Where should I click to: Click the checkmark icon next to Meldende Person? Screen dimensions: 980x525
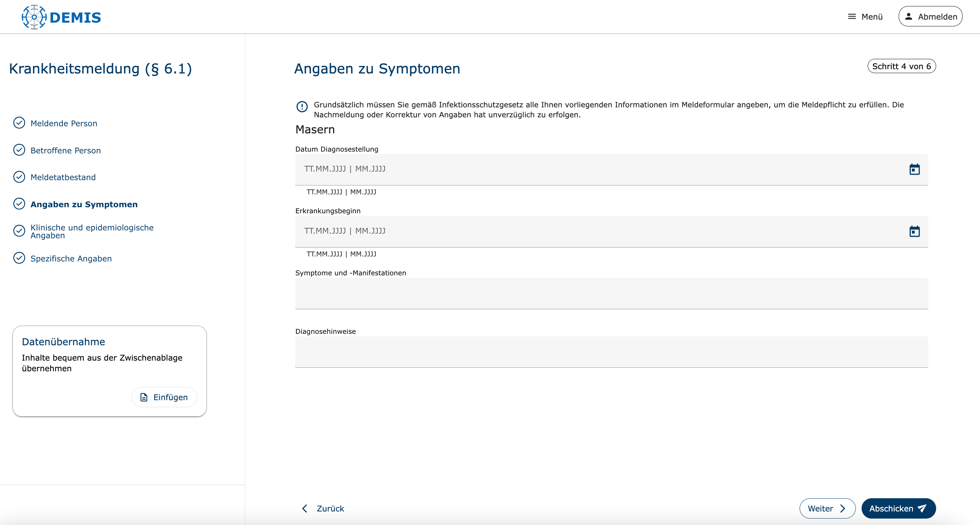coord(19,123)
